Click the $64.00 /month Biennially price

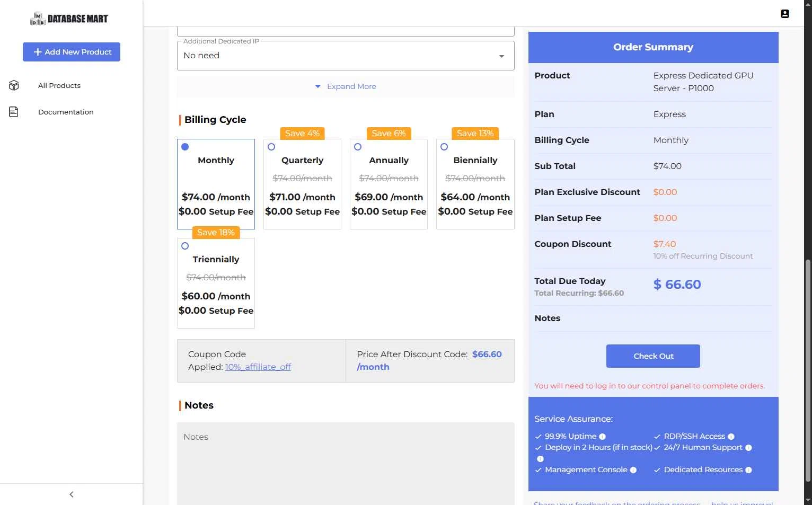pos(475,197)
